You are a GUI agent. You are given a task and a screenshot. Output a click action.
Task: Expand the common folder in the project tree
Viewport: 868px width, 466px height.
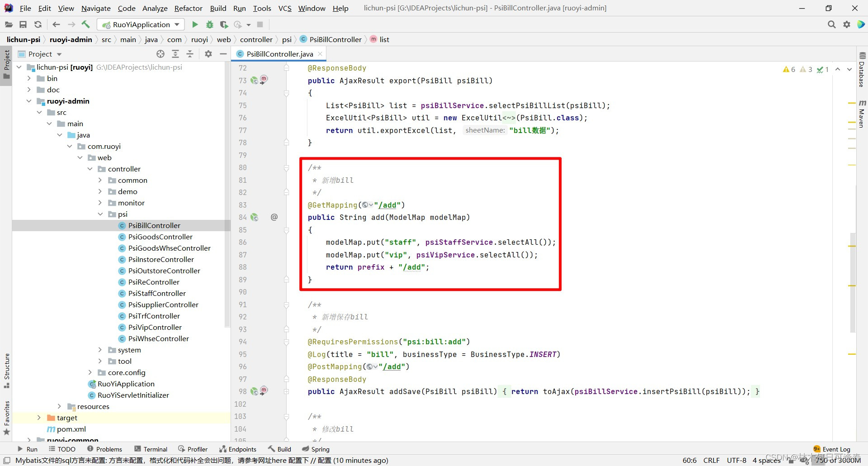pyautogui.click(x=100, y=180)
